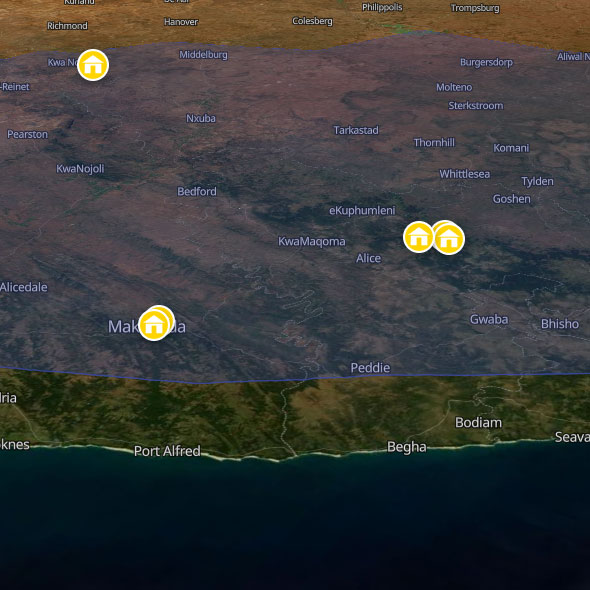Click the Philippolis label
The height and width of the screenshot is (590, 590).
(x=382, y=8)
